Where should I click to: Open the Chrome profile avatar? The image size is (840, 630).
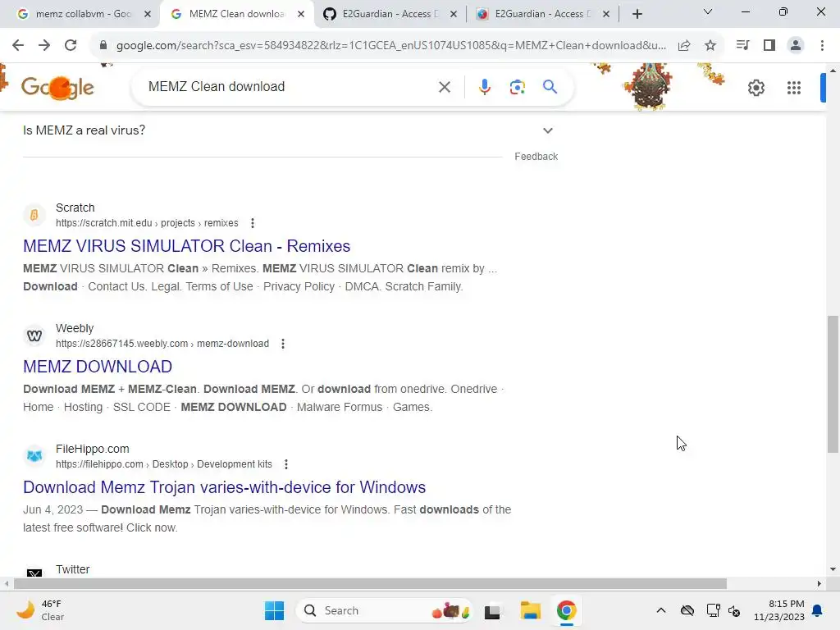click(x=796, y=46)
